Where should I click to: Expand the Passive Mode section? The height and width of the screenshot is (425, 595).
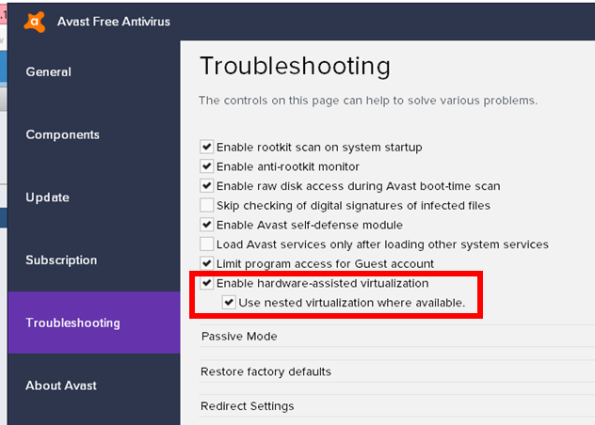tap(397, 336)
